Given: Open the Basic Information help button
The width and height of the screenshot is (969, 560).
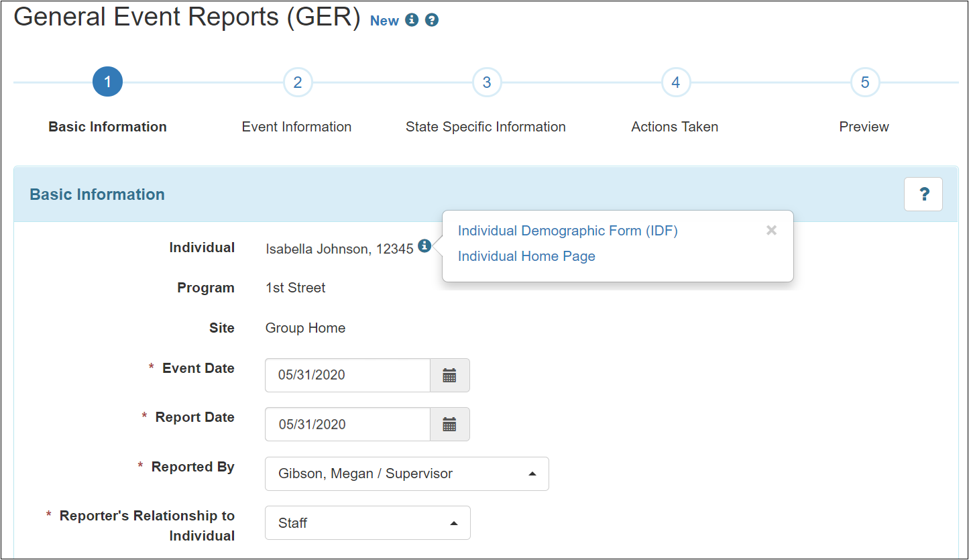Looking at the screenshot, I should coord(923,194).
